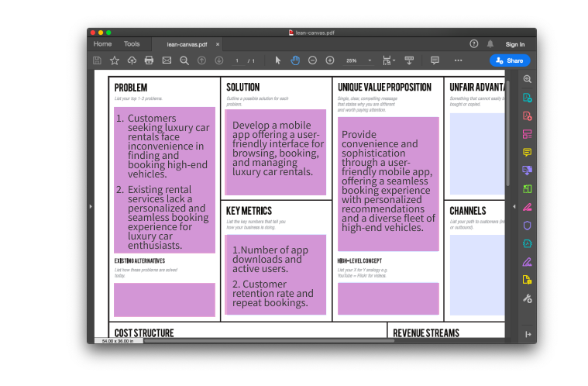Add a comment with the speech bubble
The image size is (588, 386).
coord(435,60)
